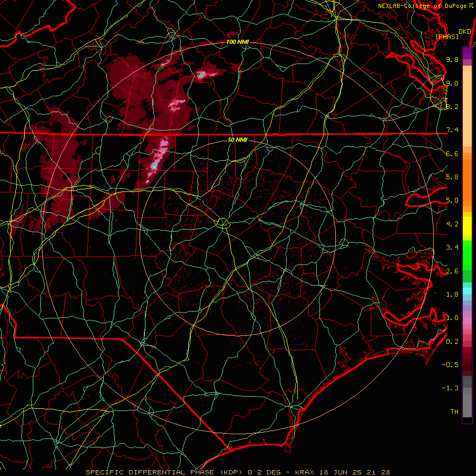Click the 5.0 scale label
The height and width of the screenshot is (476, 476).
click(x=452, y=200)
